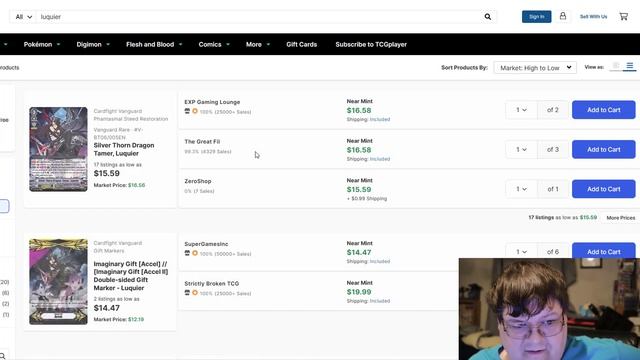Click the search magnifier icon

pos(488,17)
